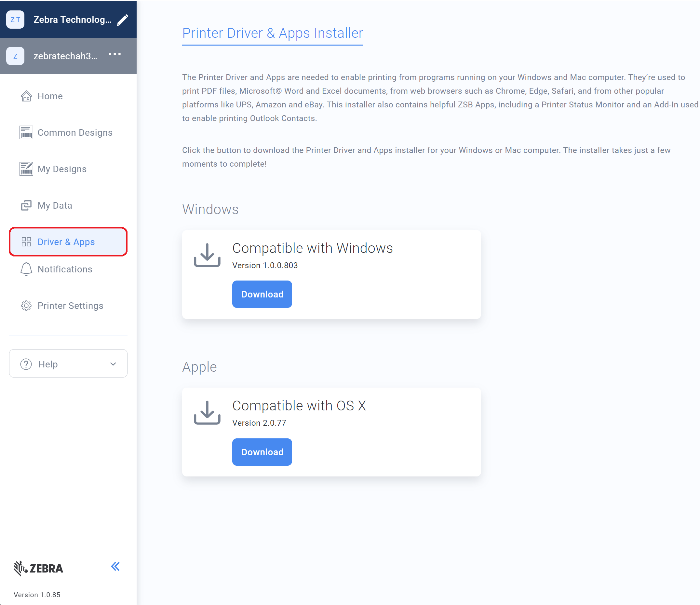Click the My Designs edit-label icon

point(26,169)
